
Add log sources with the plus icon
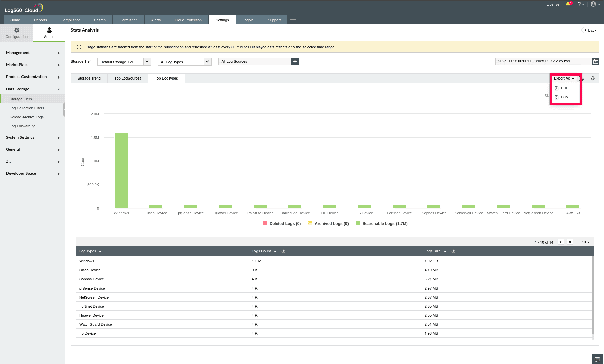tap(295, 62)
